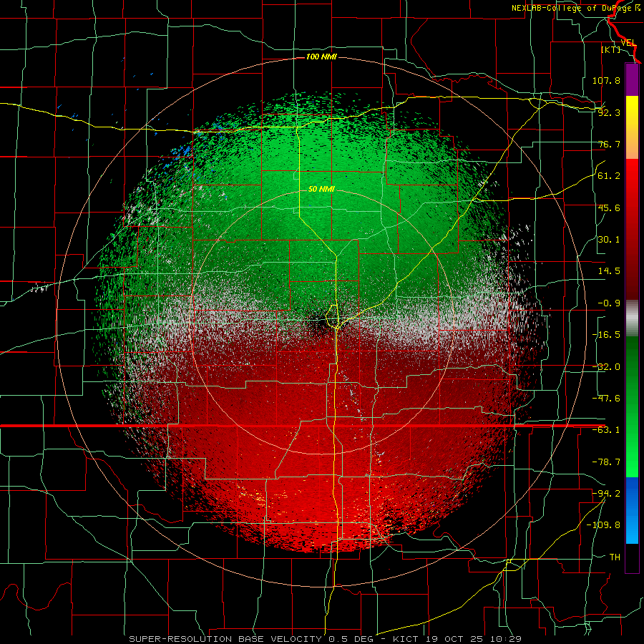Click the TH threshold label on scale
This screenshot has width=644, height=644.
click(x=615, y=557)
